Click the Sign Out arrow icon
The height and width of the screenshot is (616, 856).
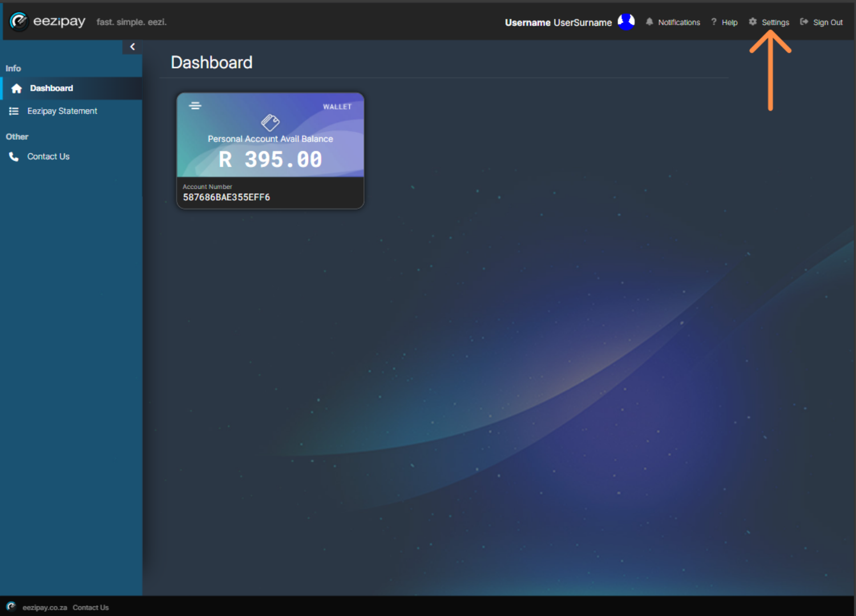pyautogui.click(x=804, y=22)
